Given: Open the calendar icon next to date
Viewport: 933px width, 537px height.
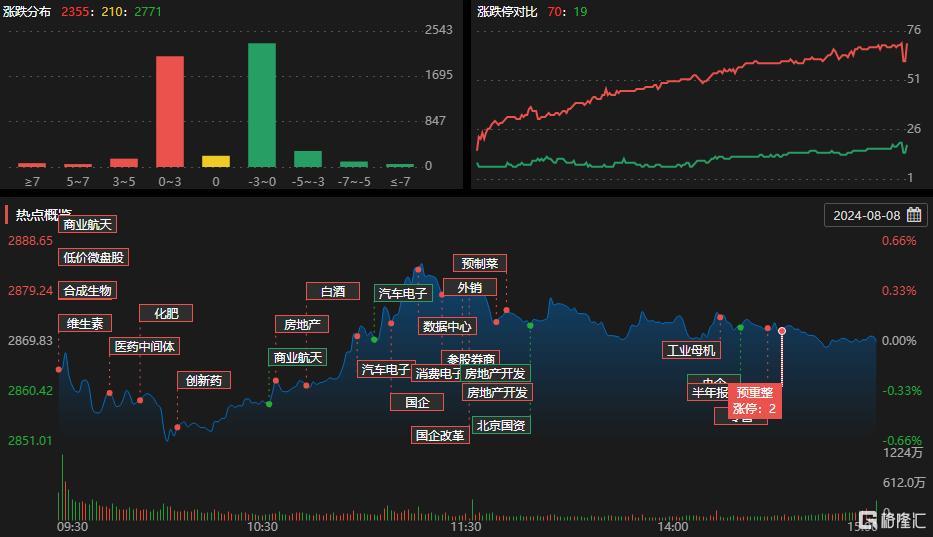Looking at the screenshot, I should [x=914, y=215].
